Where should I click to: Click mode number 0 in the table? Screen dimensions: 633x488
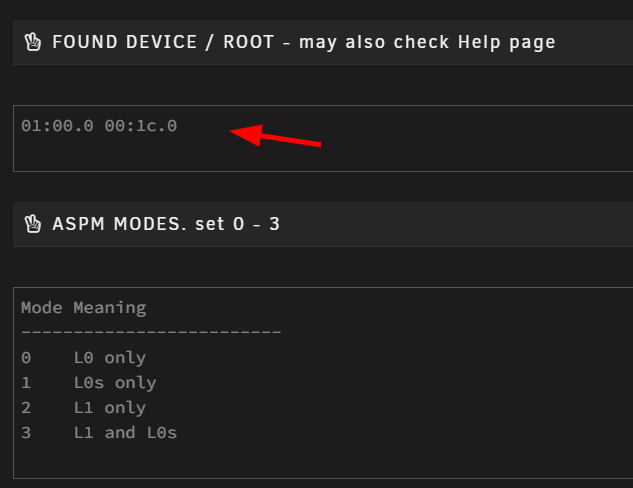point(26,358)
